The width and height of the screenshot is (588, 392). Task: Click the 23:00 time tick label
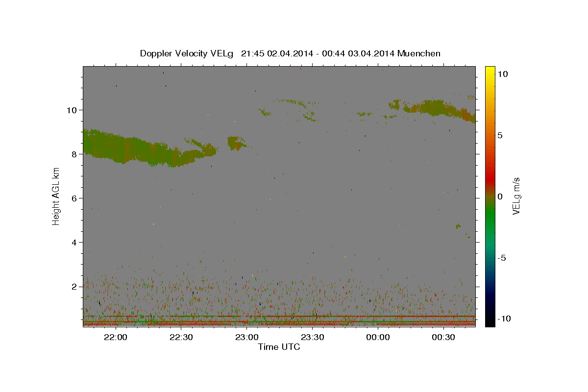(x=246, y=337)
